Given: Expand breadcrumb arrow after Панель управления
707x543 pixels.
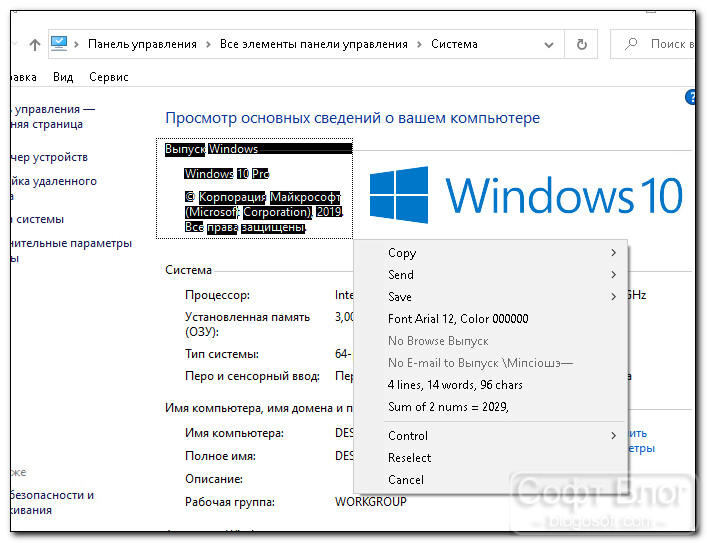Looking at the screenshot, I should [x=208, y=44].
